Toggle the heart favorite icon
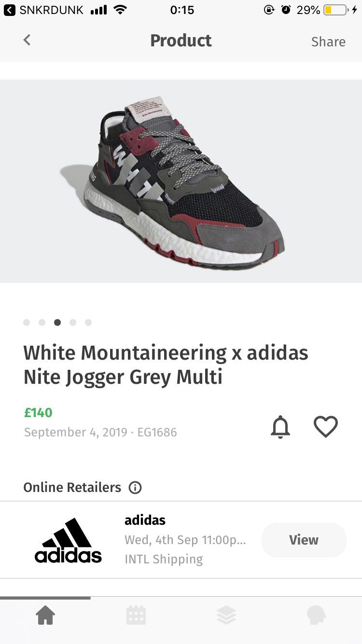 point(326,427)
